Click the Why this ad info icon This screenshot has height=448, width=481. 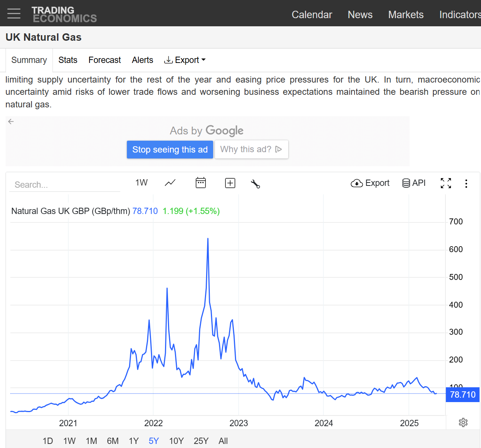[x=279, y=149]
